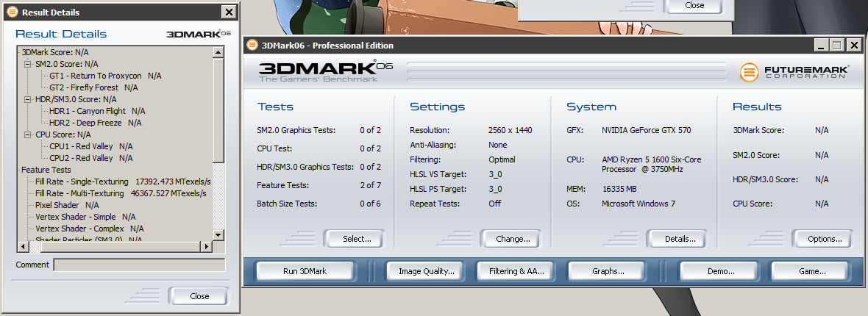868x316 pixels.
Task: Select the Pixel Shader row
Action: point(67,205)
